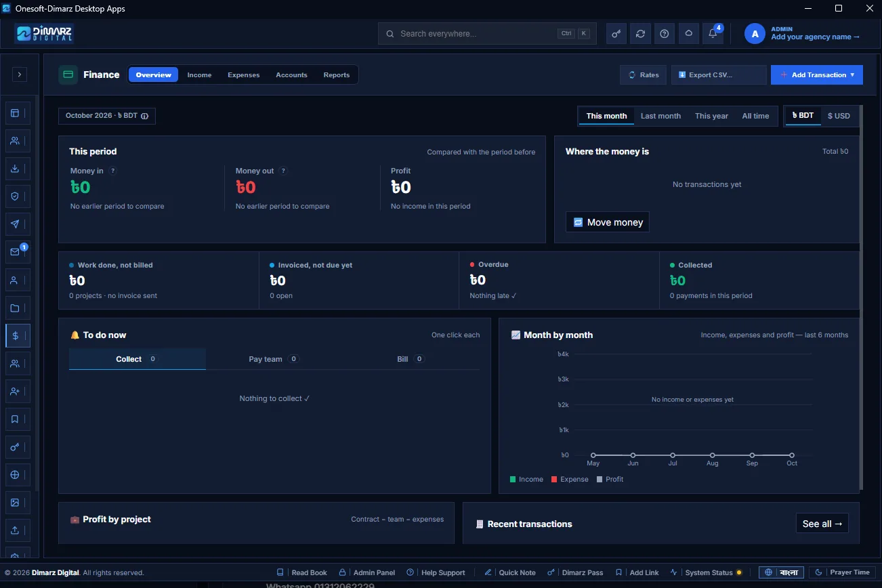
Task: Click See all recent transactions
Action: point(822,524)
